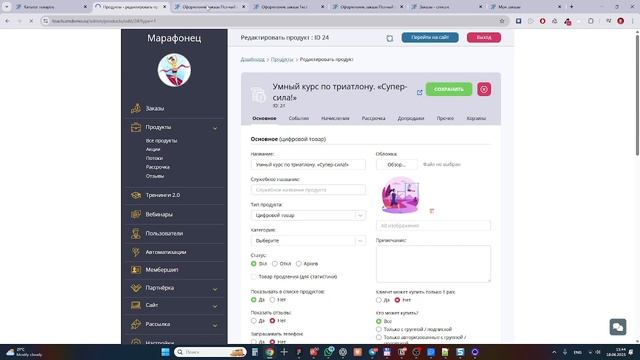640x360 pixels.
Task: Click the Выход button
Action: (484, 38)
